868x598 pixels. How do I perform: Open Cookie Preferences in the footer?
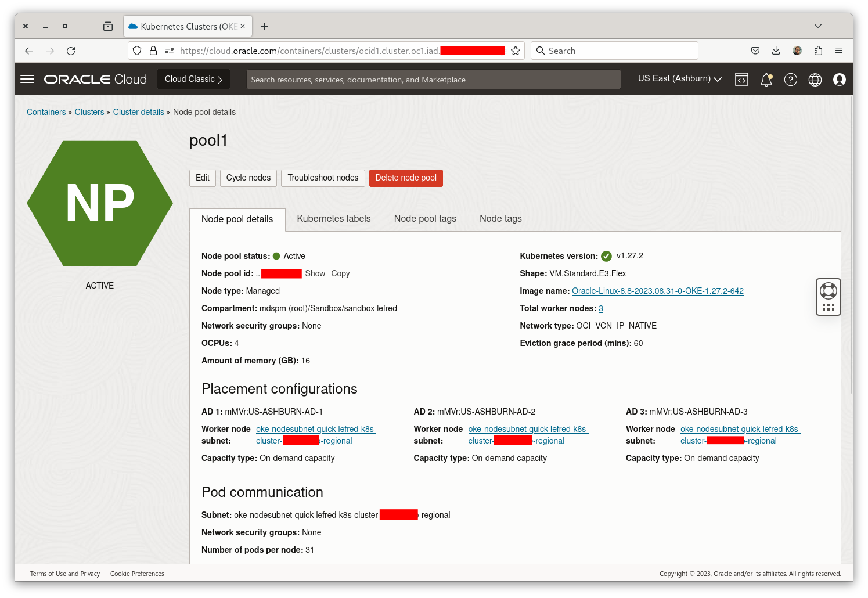tap(137, 574)
